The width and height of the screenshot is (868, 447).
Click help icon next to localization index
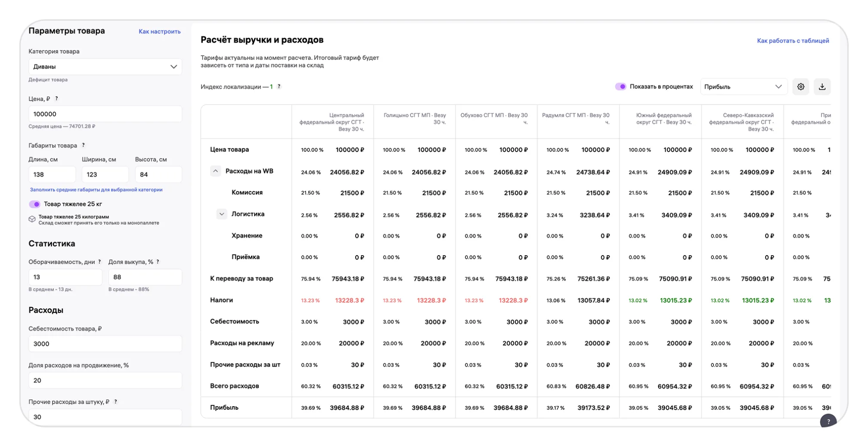click(279, 86)
